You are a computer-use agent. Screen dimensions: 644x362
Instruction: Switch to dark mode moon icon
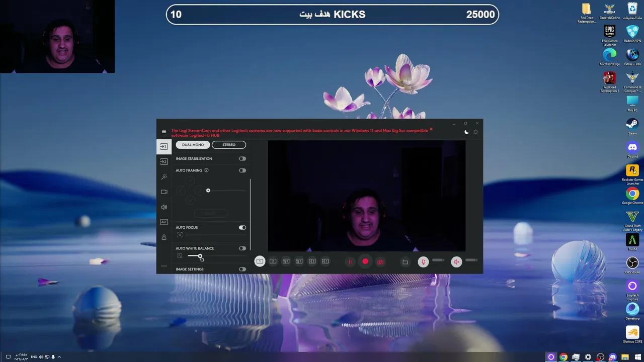[x=466, y=132]
